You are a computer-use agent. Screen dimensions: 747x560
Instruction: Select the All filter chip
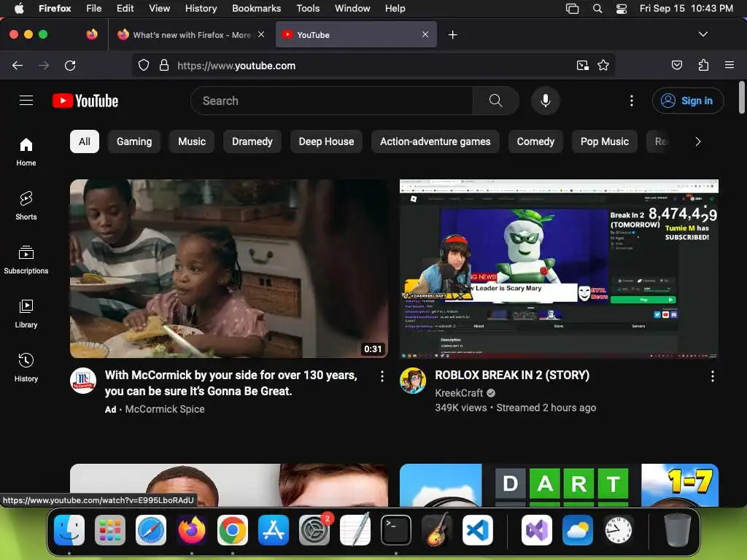click(85, 141)
